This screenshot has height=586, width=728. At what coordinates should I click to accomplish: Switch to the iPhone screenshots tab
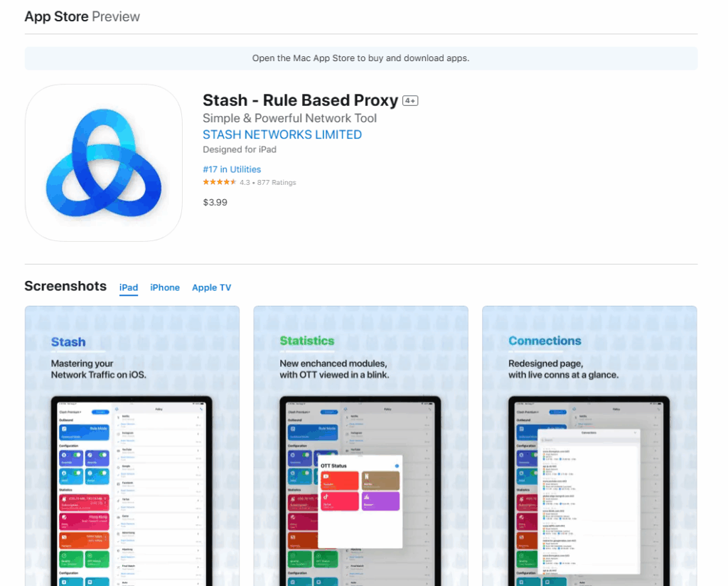[165, 288]
